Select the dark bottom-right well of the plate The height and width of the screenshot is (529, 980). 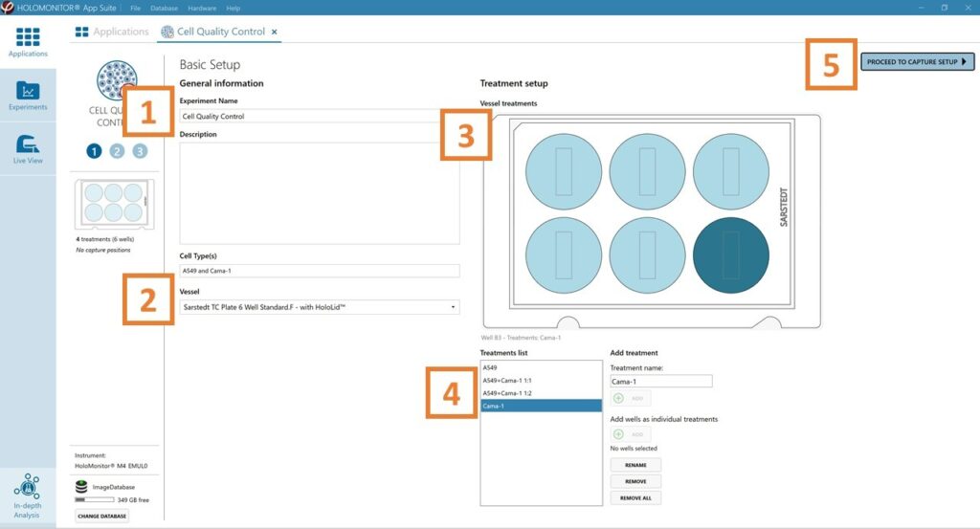[x=730, y=254]
